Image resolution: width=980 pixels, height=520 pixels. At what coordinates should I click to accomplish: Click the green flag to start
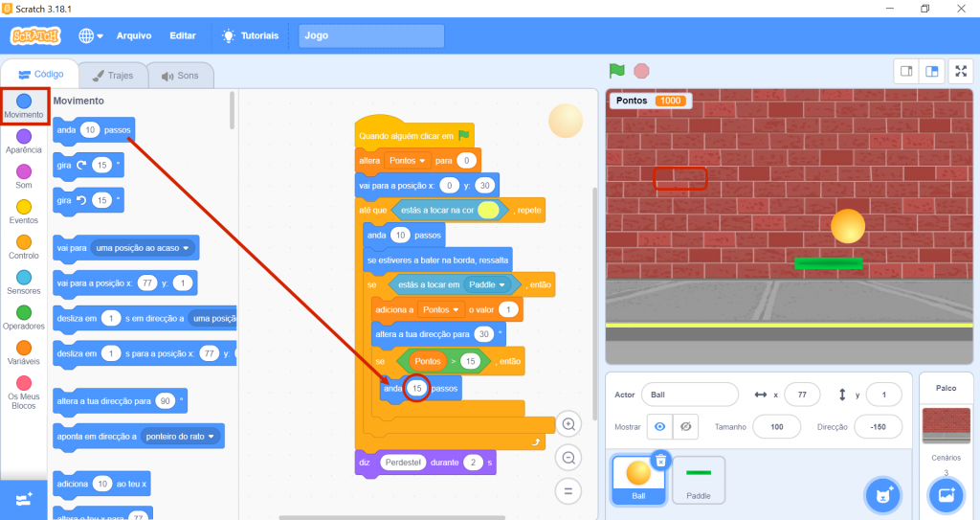click(x=617, y=71)
